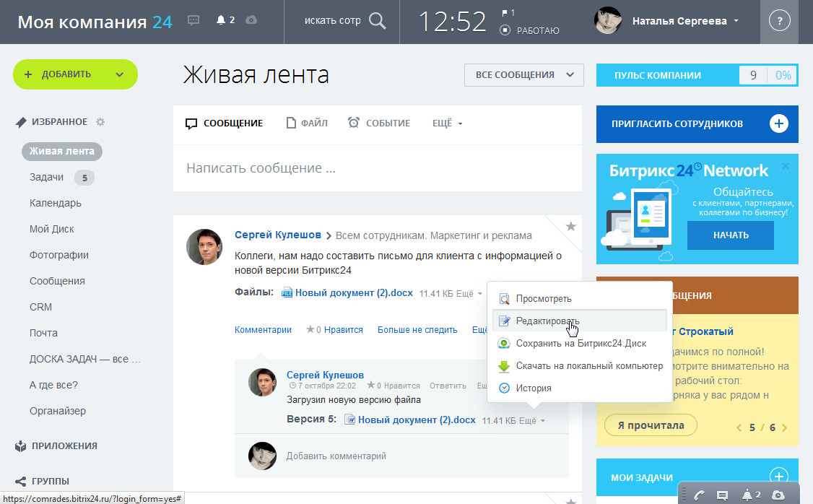Image resolution: width=813 pixels, height=504 pixels.
Task: Click the Я прочитала button
Action: point(651,425)
